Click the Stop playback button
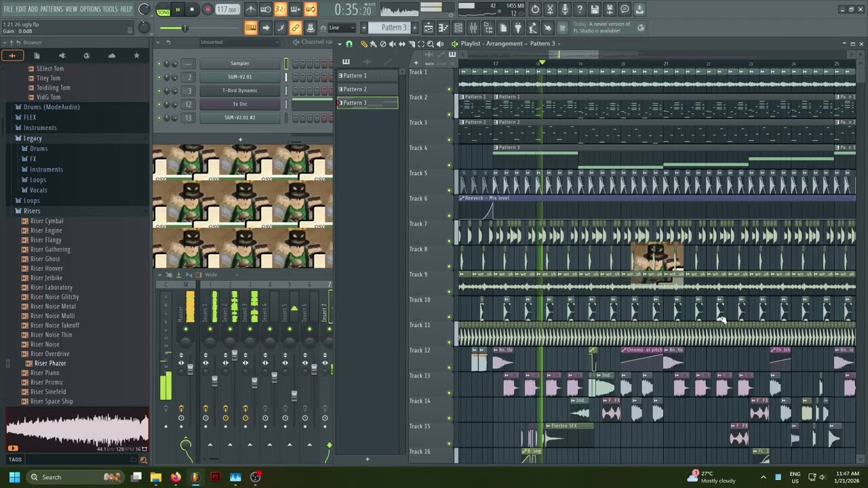 (x=192, y=9)
